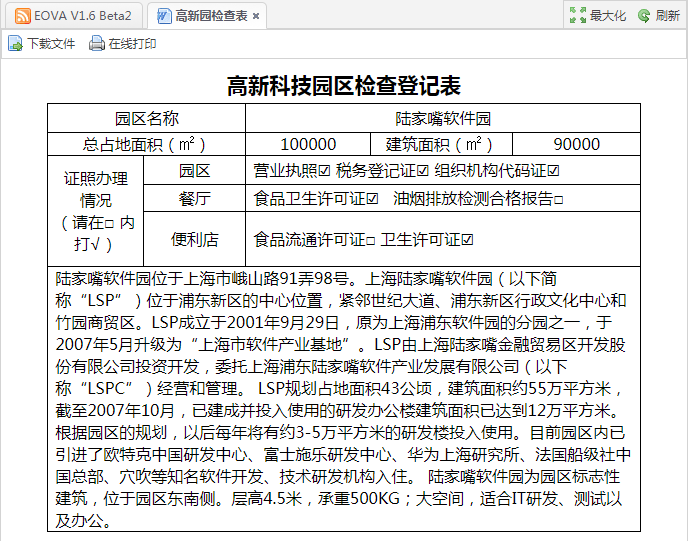Check the 油烟排放检测合格报告 checkbox
This screenshot has height=541, width=688.
point(558,200)
